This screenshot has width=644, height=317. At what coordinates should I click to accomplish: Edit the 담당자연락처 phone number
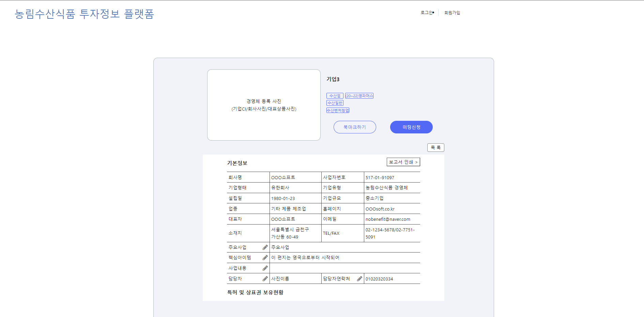point(359,278)
